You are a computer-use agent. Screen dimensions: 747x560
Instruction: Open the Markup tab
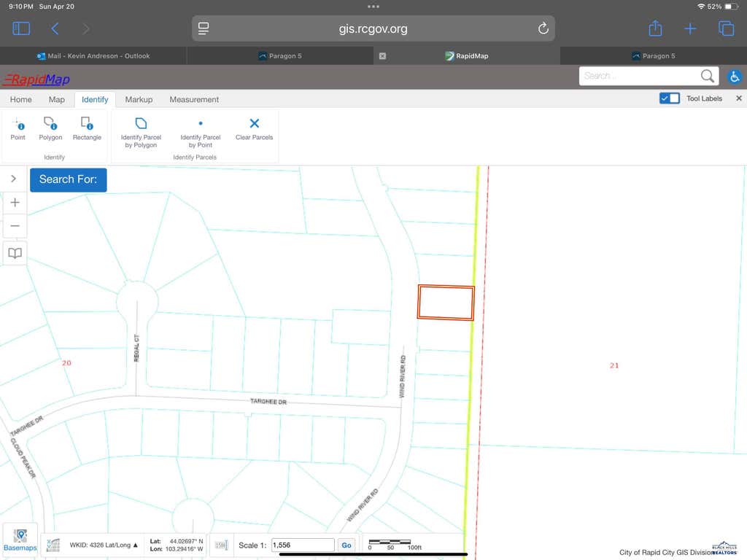click(x=139, y=99)
